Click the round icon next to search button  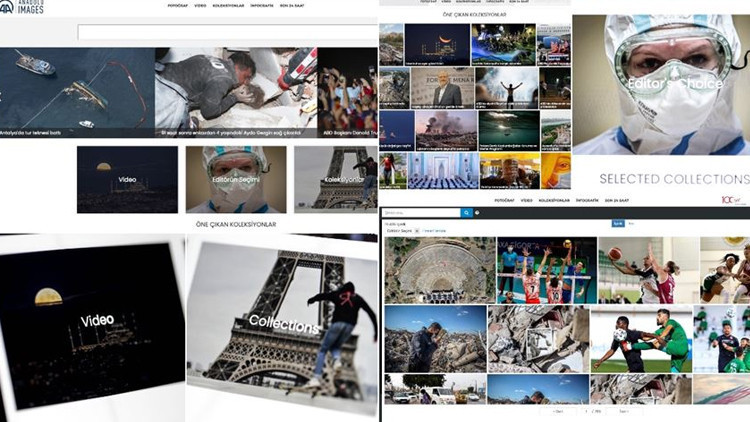pos(477,213)
